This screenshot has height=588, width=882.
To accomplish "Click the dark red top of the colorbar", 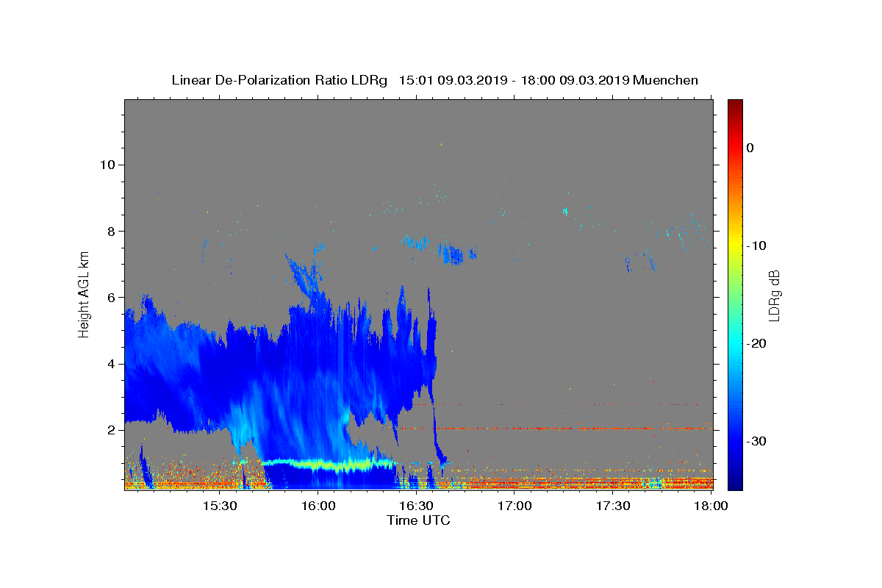I will [x=734, y=105].
